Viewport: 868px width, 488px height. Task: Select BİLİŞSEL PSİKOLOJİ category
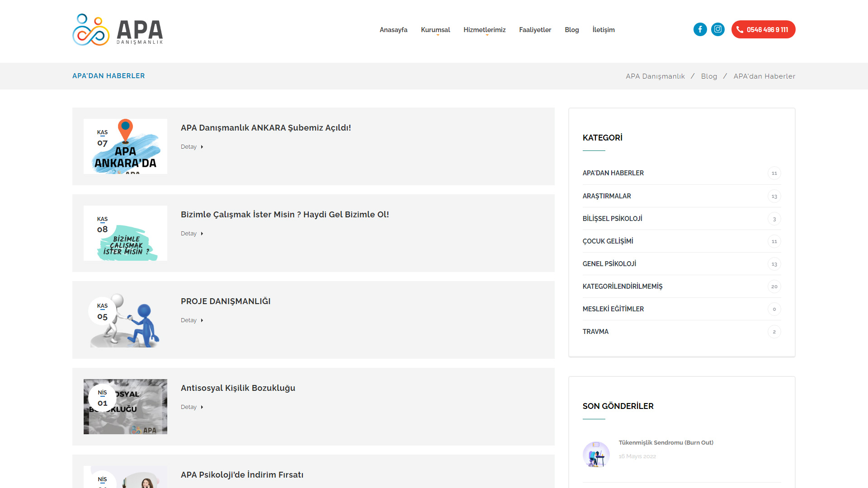(612, 219)
